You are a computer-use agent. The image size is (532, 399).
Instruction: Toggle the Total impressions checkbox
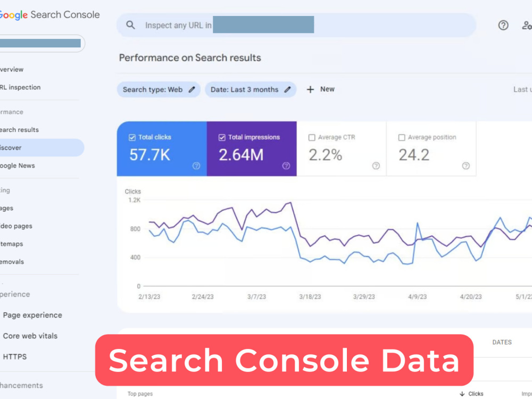click(x=222, y=137)
